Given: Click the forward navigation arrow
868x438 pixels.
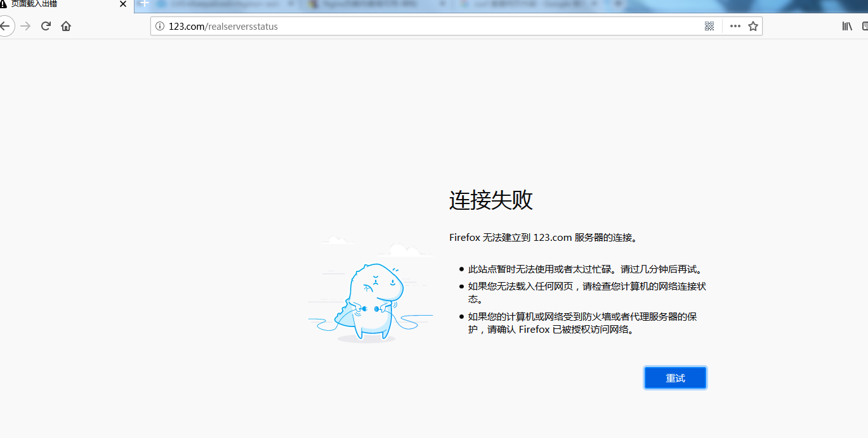Looking at the screenshot, I should (25, 26).
